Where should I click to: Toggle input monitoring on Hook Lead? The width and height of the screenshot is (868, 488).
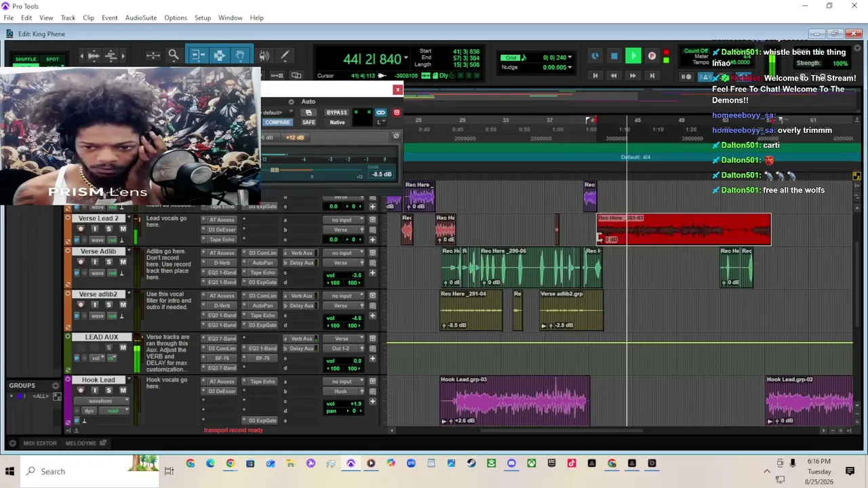[94, 390]
